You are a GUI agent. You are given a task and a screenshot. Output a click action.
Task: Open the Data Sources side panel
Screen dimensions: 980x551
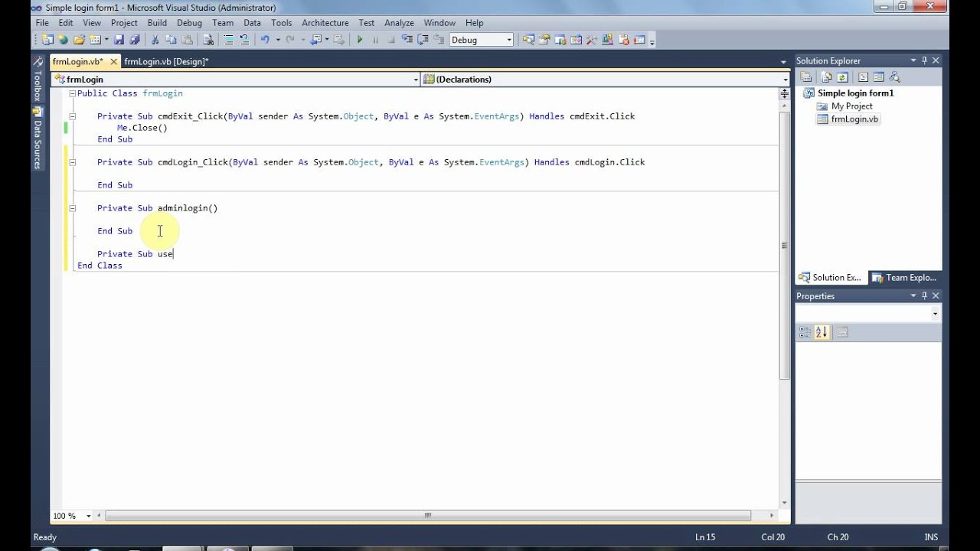[37, 139]
